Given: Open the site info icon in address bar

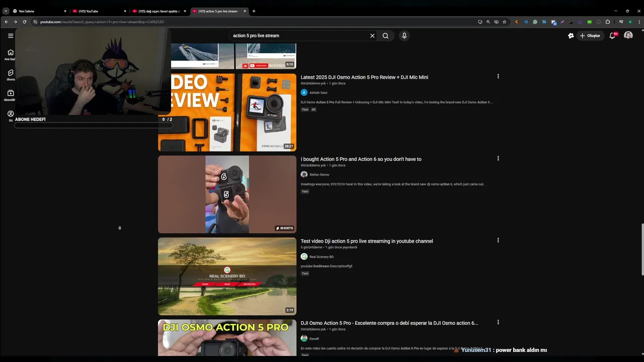Looking at the screenshot, I should [x=35, y=22].
